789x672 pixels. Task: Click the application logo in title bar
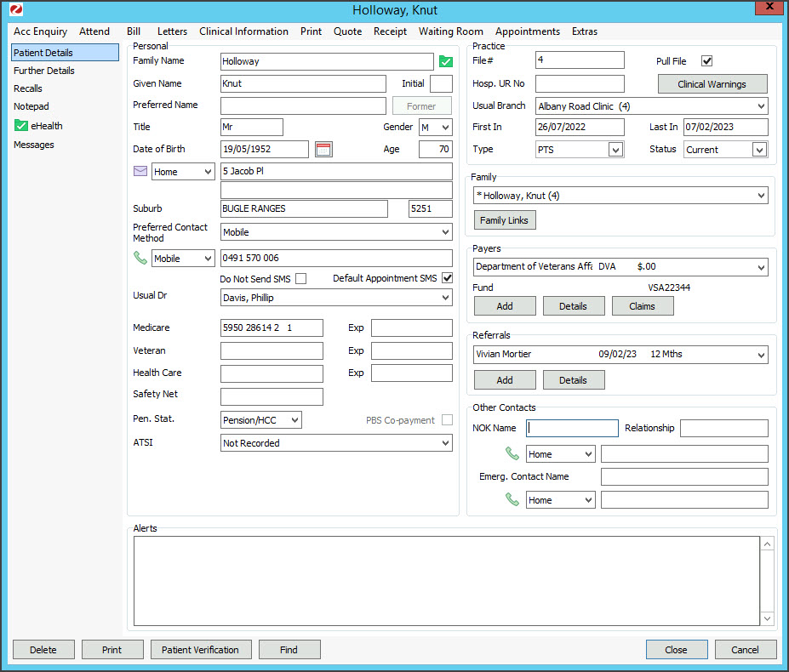(15, 10)
